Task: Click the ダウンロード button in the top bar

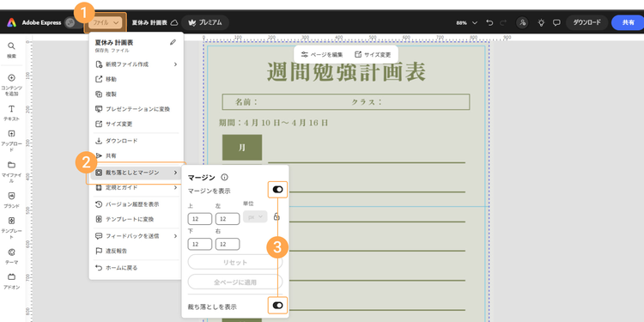Action: point(587,22)
